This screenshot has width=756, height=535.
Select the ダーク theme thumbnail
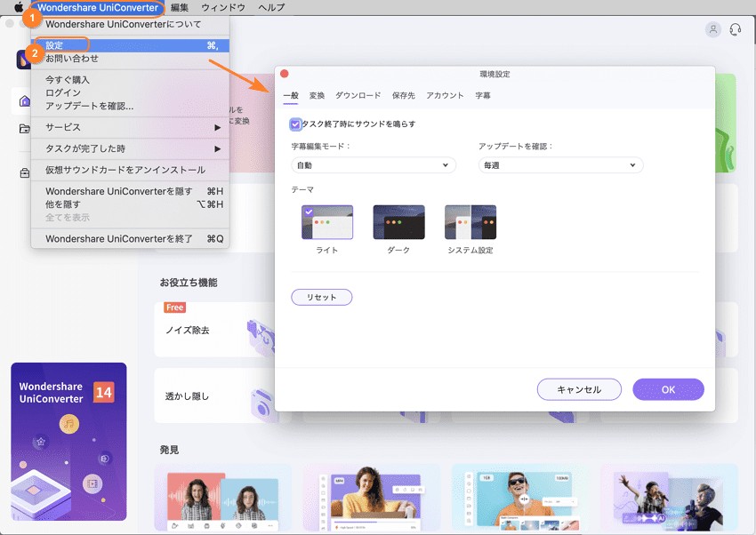(x=398, y=222)
